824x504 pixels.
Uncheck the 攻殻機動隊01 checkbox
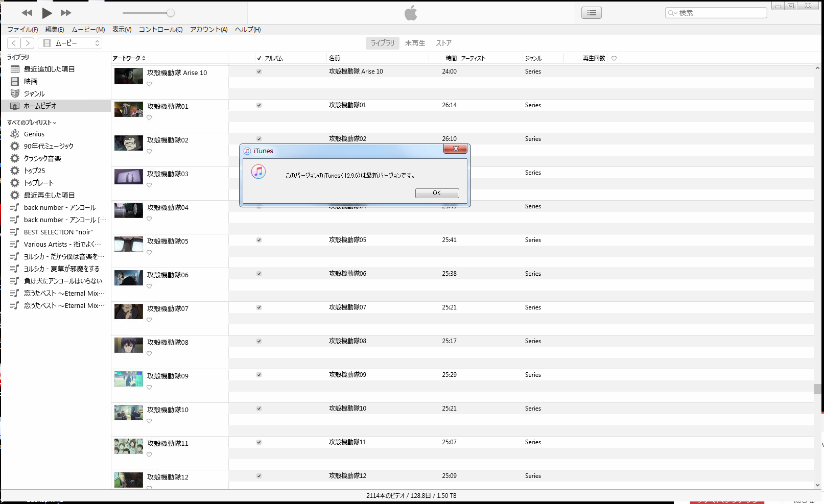[259, 105]
